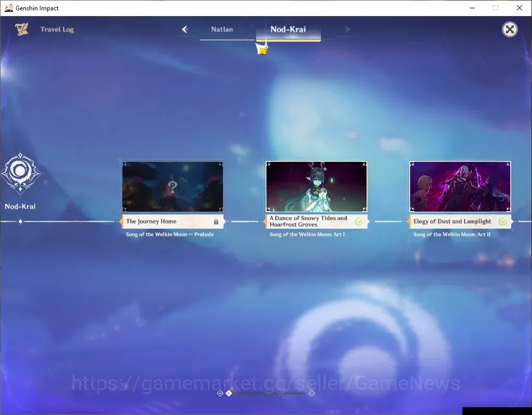Click the Nod-Krai region emblem icon
Viewport: 532px width, 415px height.
click(x=20, y=173)
